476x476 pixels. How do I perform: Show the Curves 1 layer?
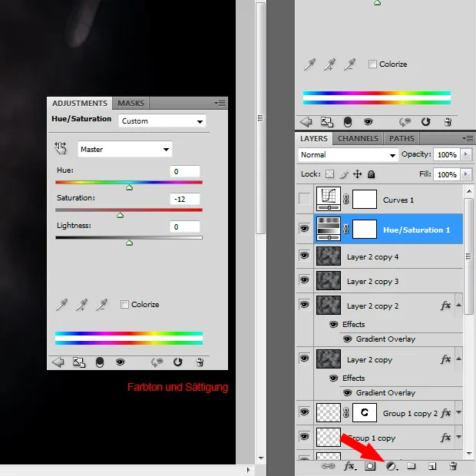(x=304, y=200)
